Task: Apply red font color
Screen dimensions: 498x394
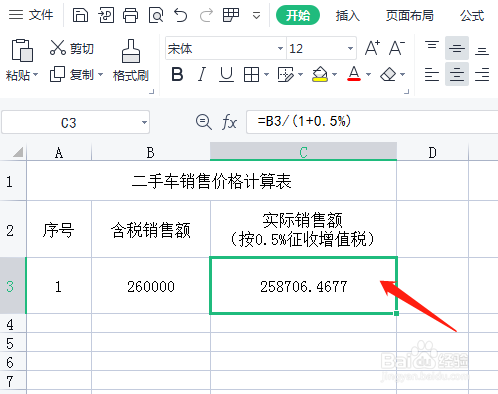Action: [x=354, y=74]
